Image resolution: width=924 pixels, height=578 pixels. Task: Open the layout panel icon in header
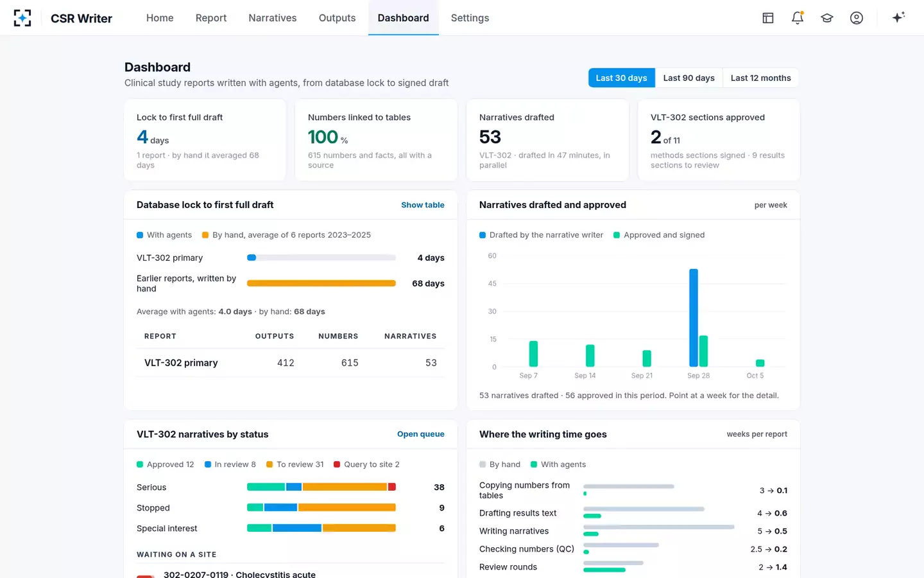click(x=768, y=18)
